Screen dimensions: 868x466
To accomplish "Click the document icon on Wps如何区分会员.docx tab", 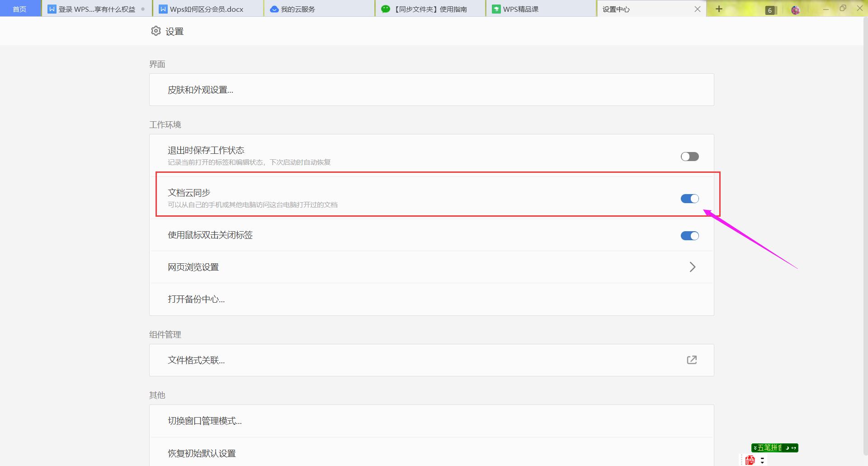I will click(x=164, y=8).
